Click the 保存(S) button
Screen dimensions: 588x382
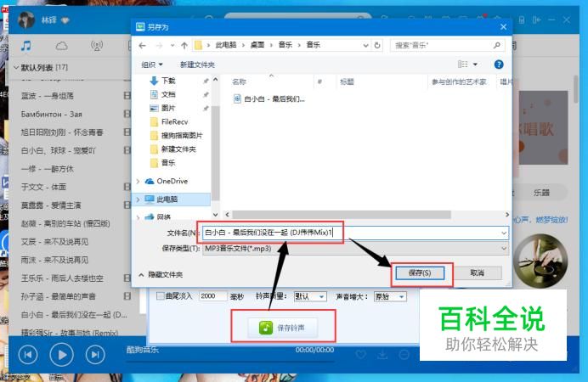420,273
